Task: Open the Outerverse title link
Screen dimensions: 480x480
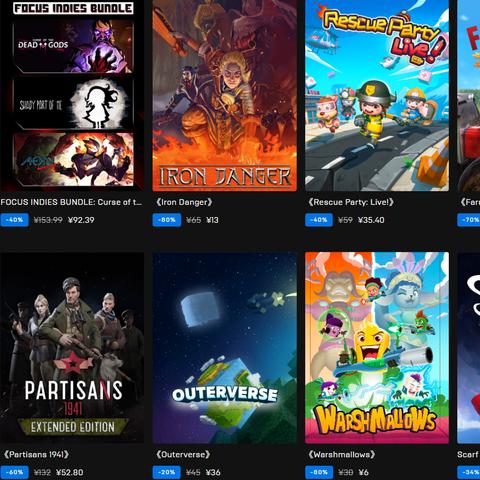Action: click(183, 454)
